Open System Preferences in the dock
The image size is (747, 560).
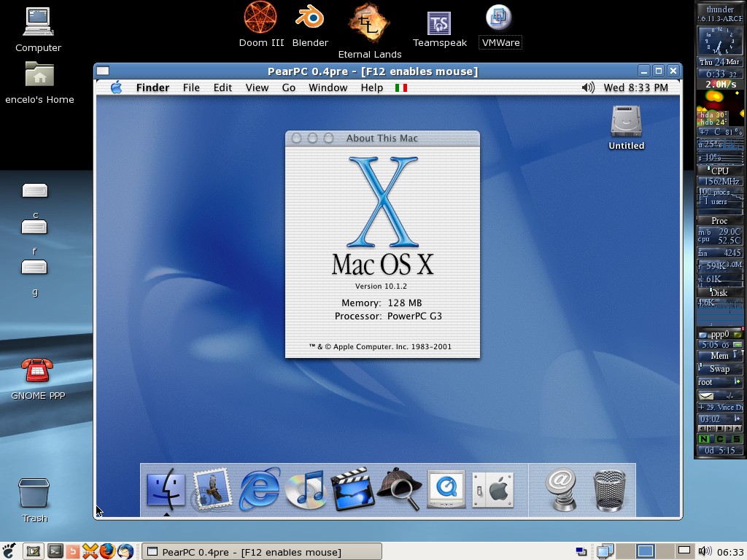coord(492,490)
